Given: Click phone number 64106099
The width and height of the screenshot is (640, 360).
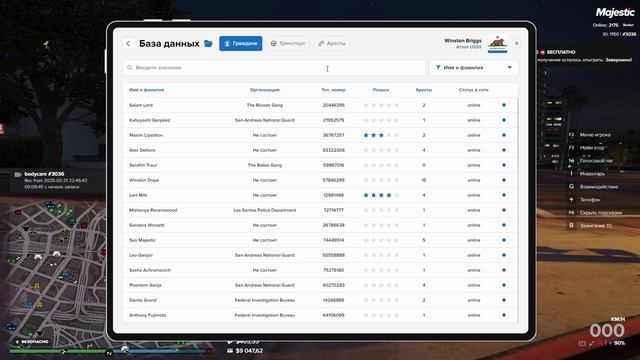Looking at the screenshot, I should click(x=333, y=315).
